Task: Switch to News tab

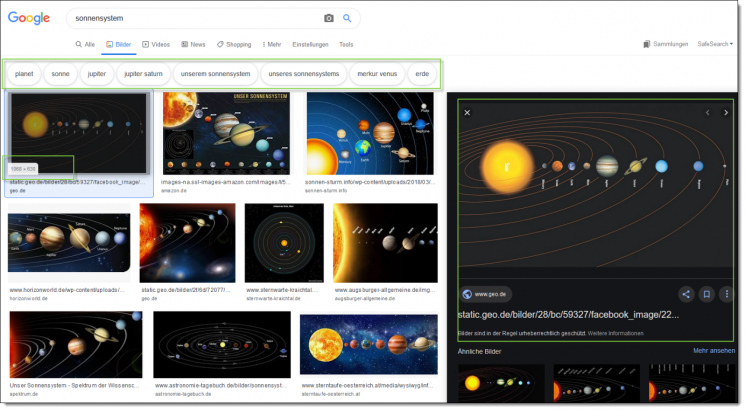Action: coord(193,44)
